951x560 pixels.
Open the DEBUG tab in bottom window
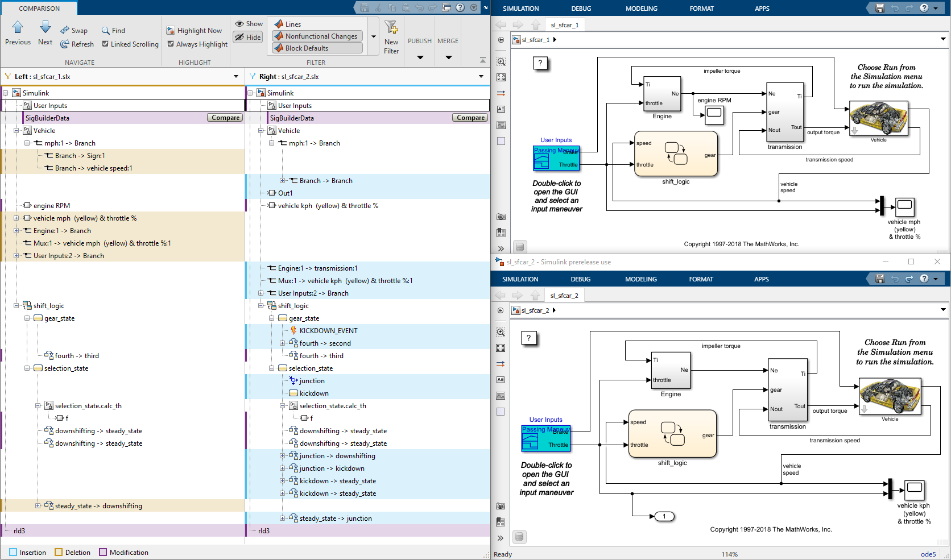581,279
